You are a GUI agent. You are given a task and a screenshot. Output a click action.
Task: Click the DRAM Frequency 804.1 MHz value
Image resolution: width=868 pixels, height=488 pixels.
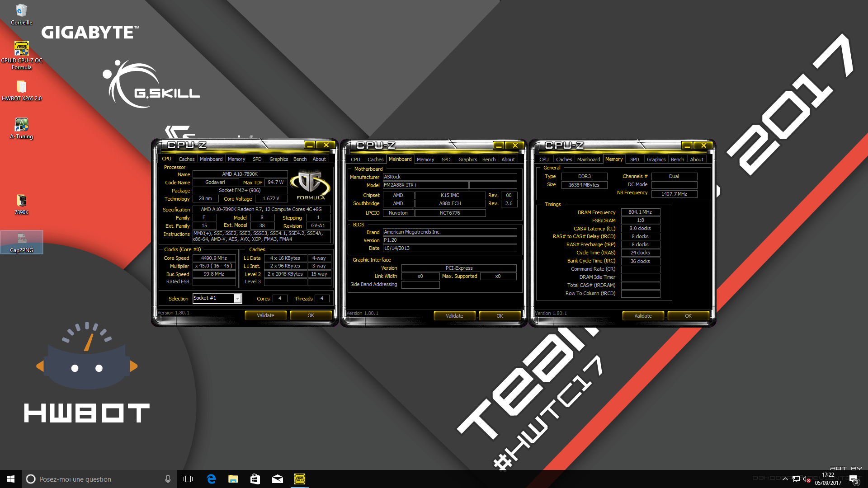(641, 212)
